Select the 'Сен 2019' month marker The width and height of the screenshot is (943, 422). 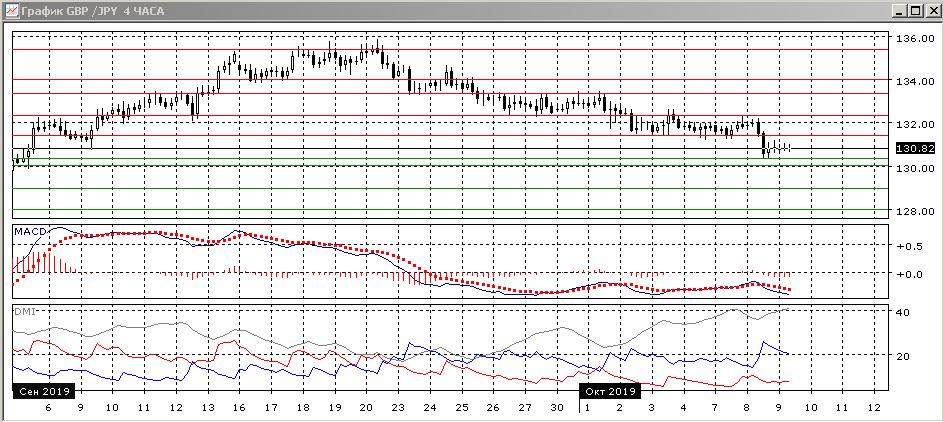(x=42, y=391)
